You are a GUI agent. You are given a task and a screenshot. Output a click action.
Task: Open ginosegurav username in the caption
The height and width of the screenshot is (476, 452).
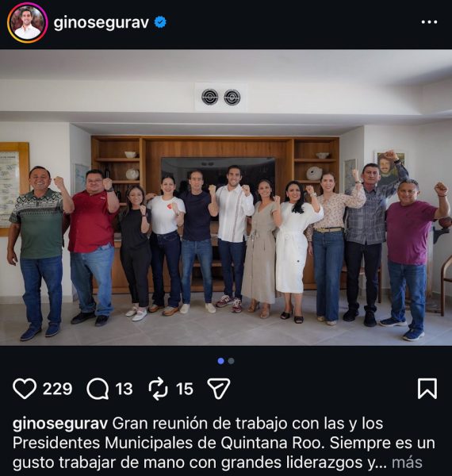pos(60,424)
